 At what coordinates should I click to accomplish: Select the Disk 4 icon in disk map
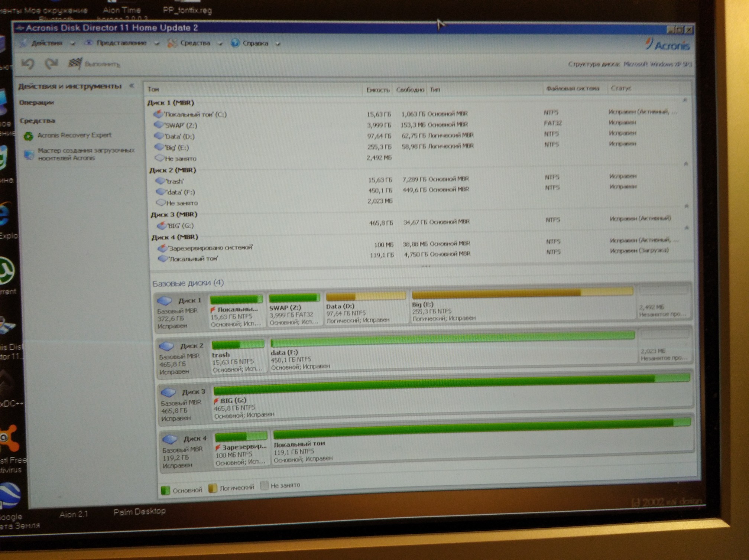coord(170,439)
